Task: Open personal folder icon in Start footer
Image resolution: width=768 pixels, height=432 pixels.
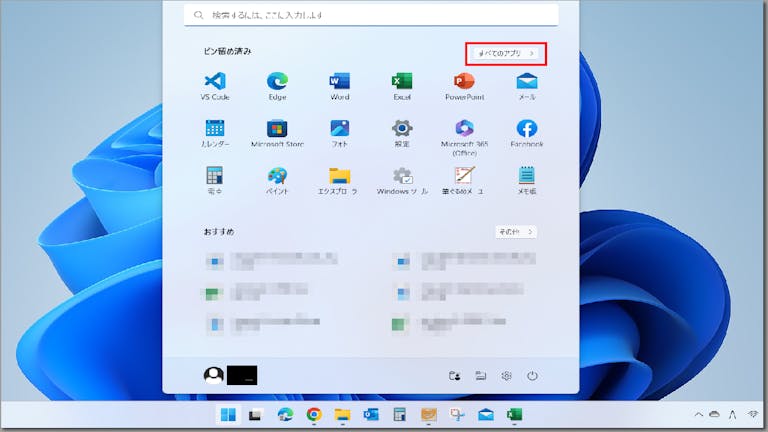Action: pos(455,376)
